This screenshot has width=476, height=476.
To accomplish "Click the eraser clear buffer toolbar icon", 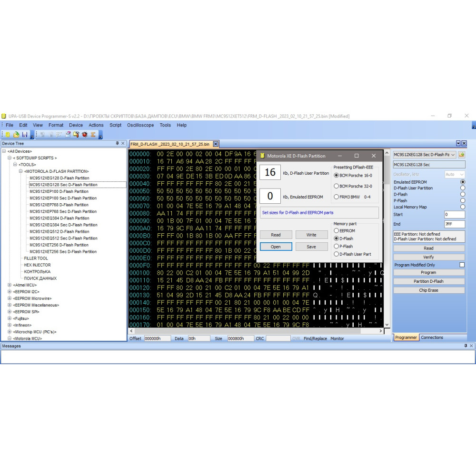I will coord(68,135).
